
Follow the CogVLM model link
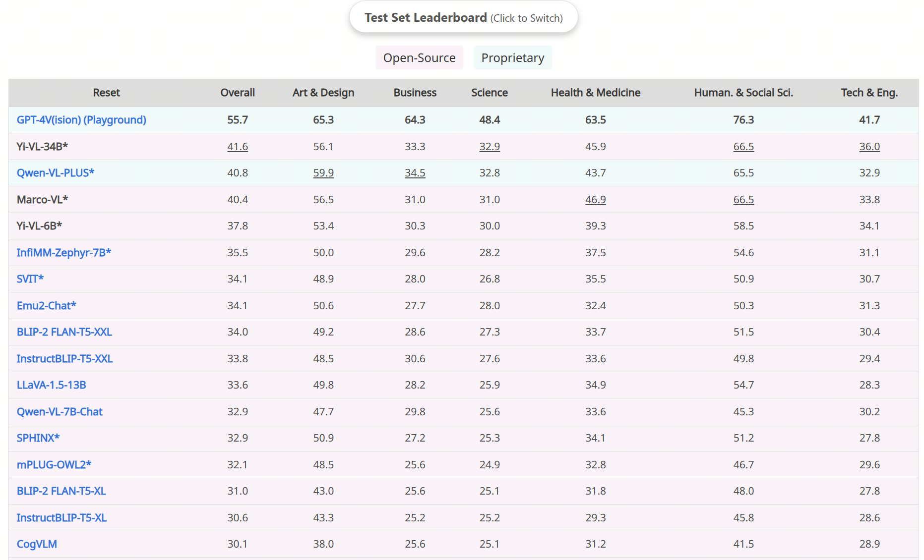point(37,544)
